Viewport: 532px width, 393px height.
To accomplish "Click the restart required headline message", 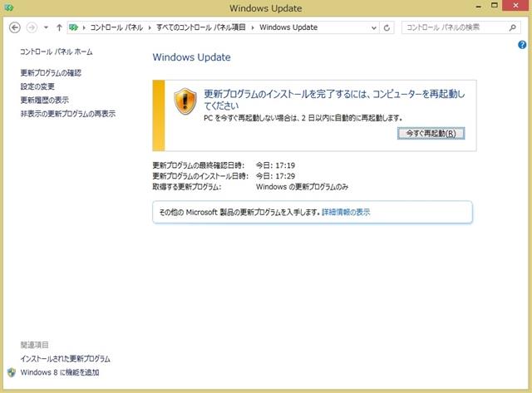I will pyautogui.click(x=334, y=100).
